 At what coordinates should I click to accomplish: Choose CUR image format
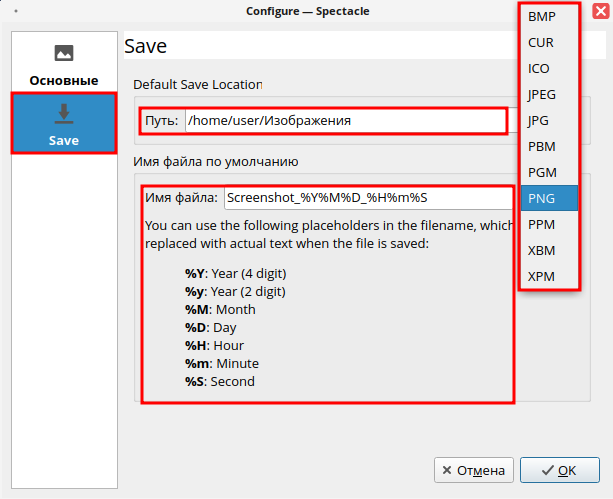coord(541,43)
